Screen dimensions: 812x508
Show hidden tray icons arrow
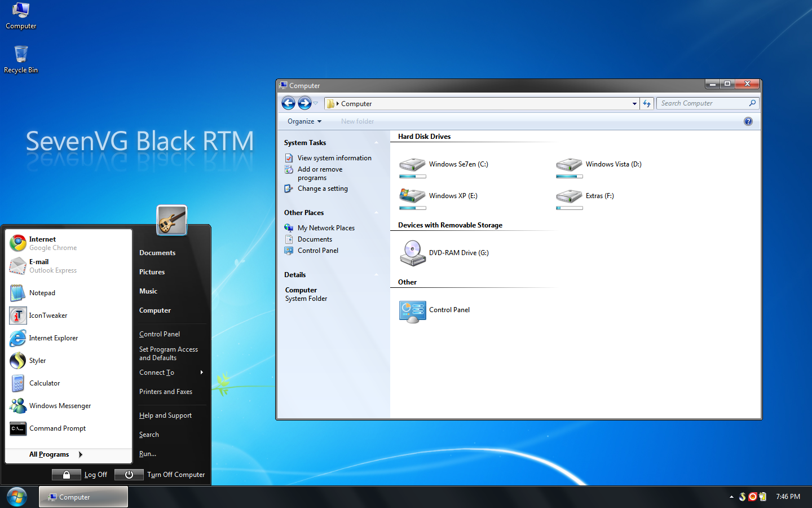coord(731,497)
